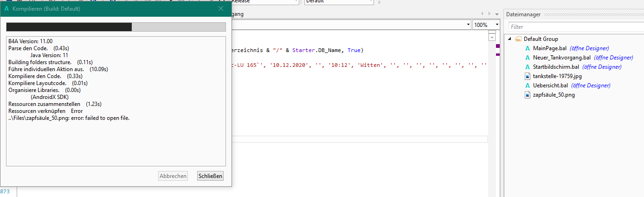The width and height of the screenshot is (644, 197).
Task: Click the right tab-scroll arrow above the editor
Action: [489, 14]
